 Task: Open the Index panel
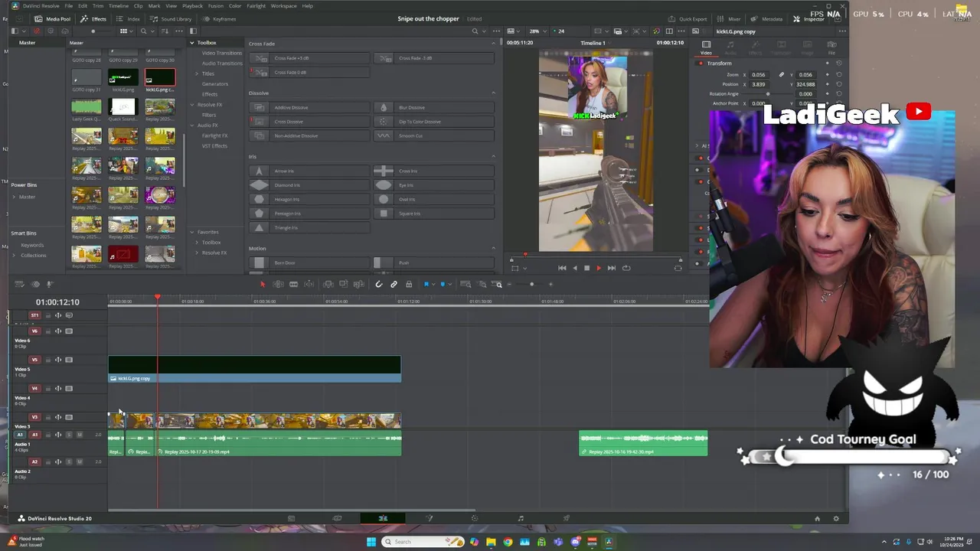129,19
